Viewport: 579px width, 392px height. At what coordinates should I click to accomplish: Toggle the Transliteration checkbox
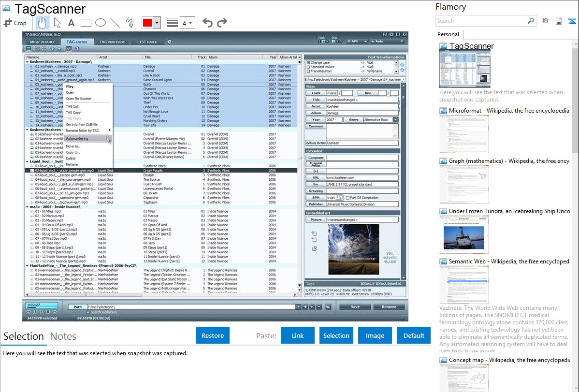pyautogui.click(x=308, y=72)
